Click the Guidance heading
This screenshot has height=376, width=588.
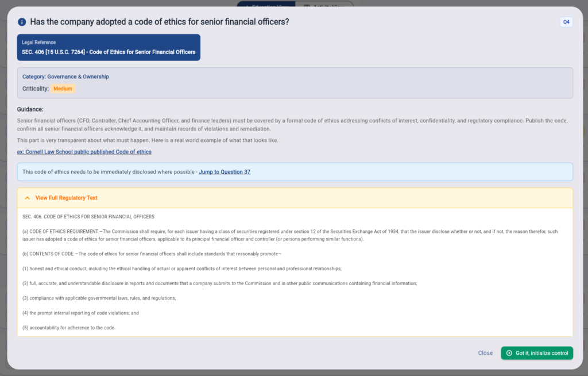(x=30, y=109)
